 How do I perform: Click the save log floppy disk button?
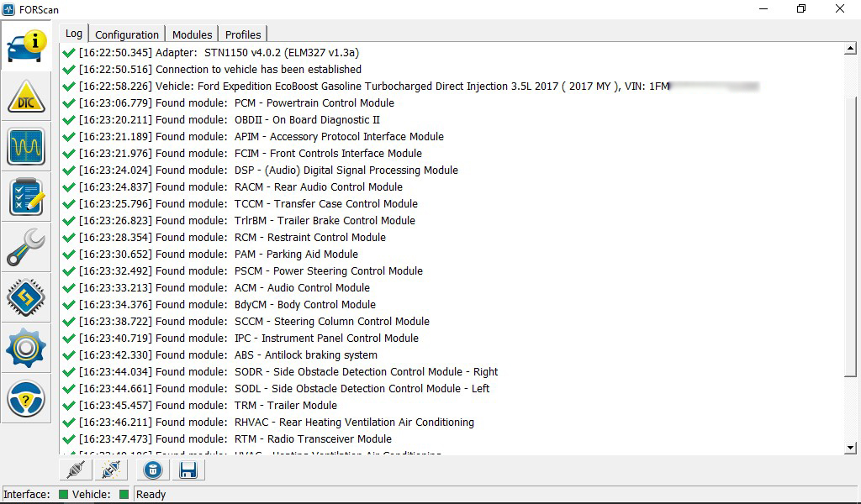pos(188,470)
